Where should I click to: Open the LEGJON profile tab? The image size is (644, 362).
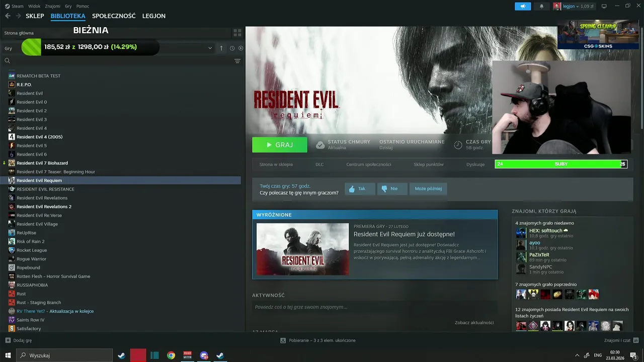[x=154, y=16]
